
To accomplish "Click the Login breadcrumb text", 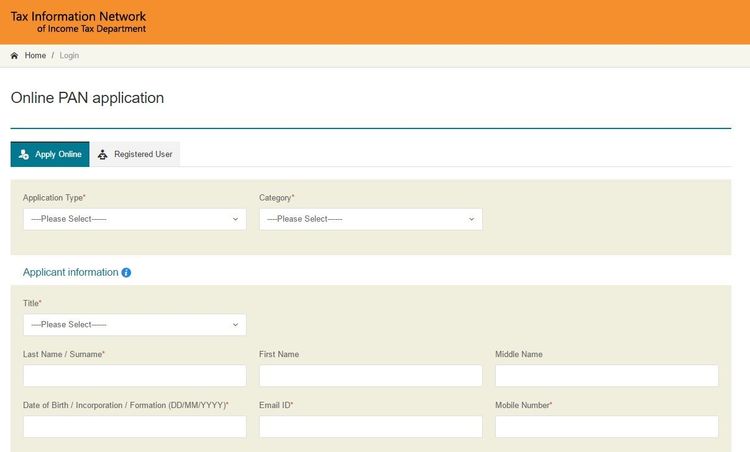I will coord(69,56).
